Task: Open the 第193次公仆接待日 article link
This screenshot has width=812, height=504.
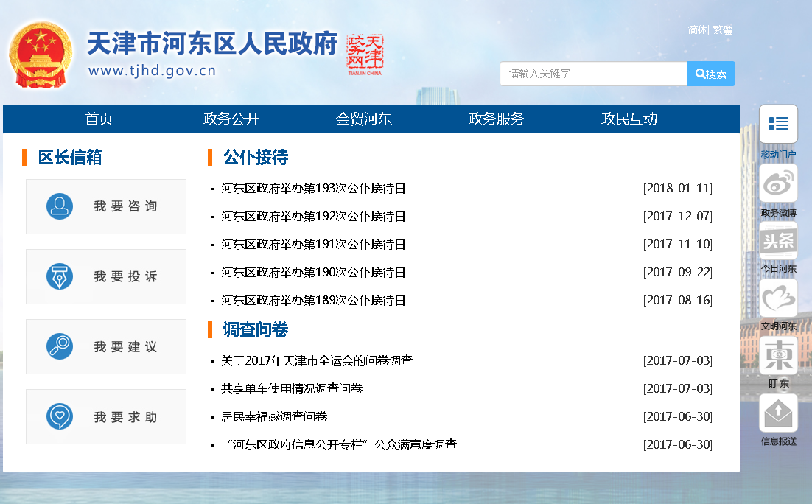Action: (313, 189)
